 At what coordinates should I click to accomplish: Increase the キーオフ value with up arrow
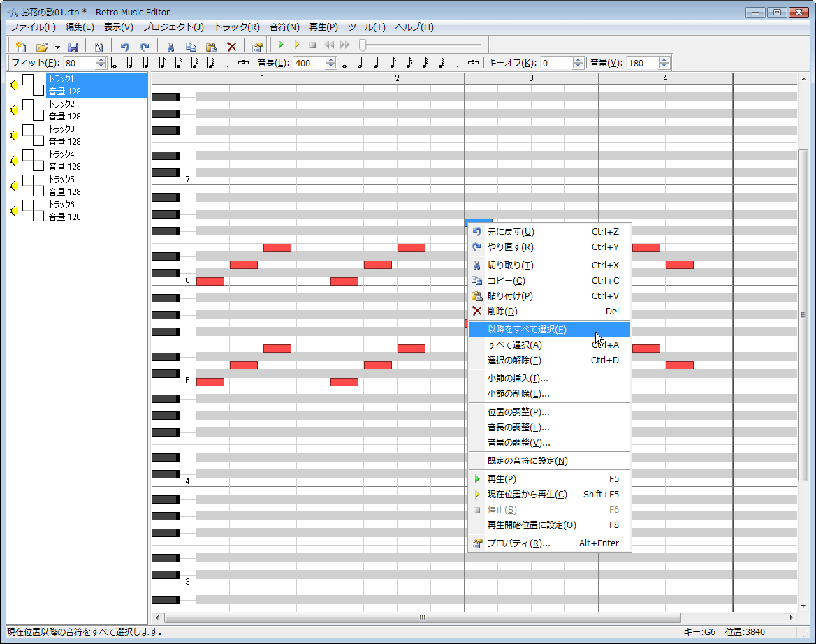point(578,60)
